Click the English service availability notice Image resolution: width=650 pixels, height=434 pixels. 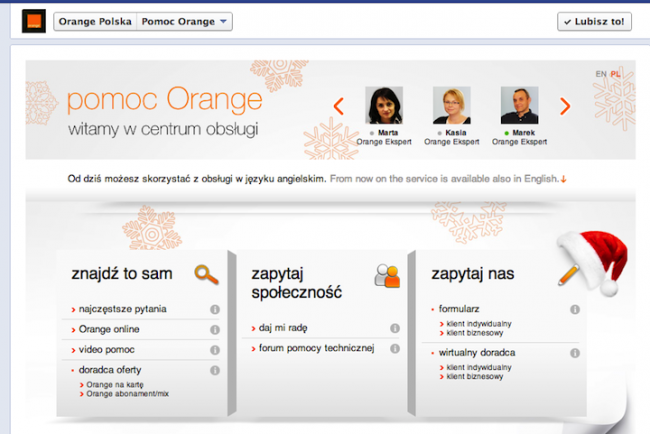coord(444,179)
